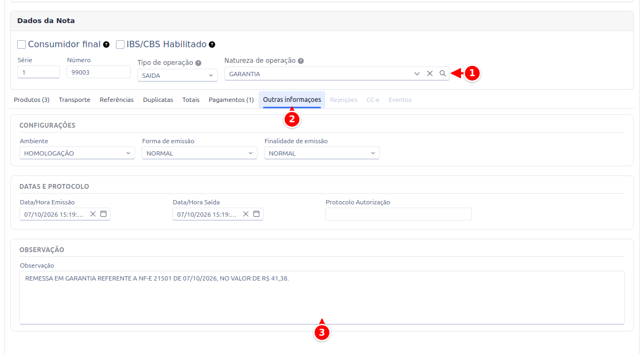644x354 pixels.
Task: Click the help icon next to Tipo de operação
Action: [199, 63]
